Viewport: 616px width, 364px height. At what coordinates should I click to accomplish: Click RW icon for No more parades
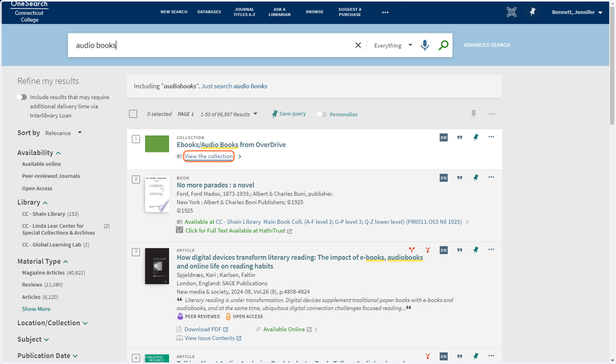point(444,178)
